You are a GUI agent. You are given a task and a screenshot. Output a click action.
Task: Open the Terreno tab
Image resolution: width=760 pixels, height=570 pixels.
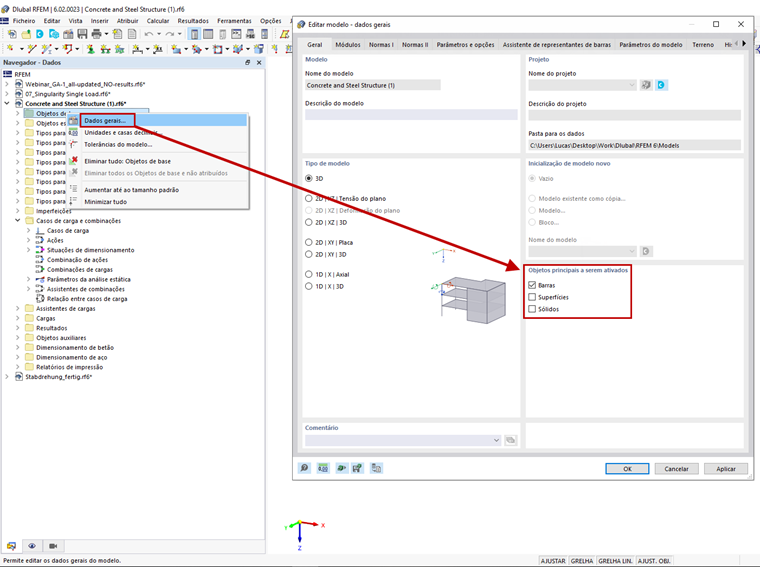coord(703,45)
